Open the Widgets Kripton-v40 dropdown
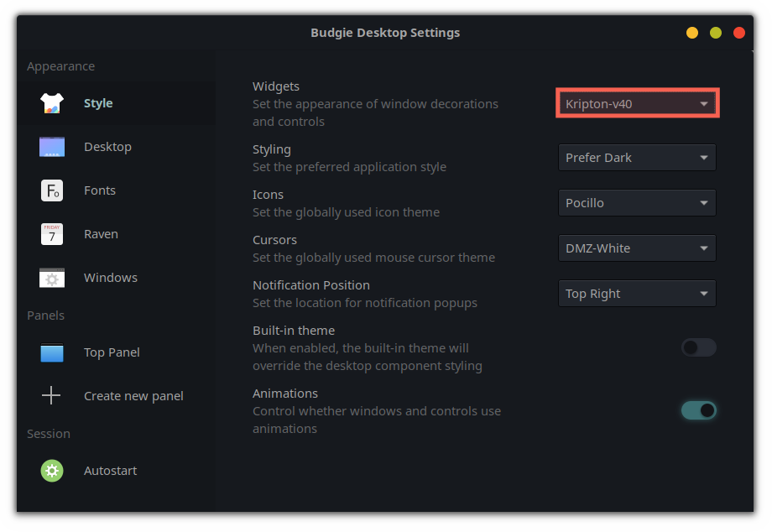 point(637,104)
